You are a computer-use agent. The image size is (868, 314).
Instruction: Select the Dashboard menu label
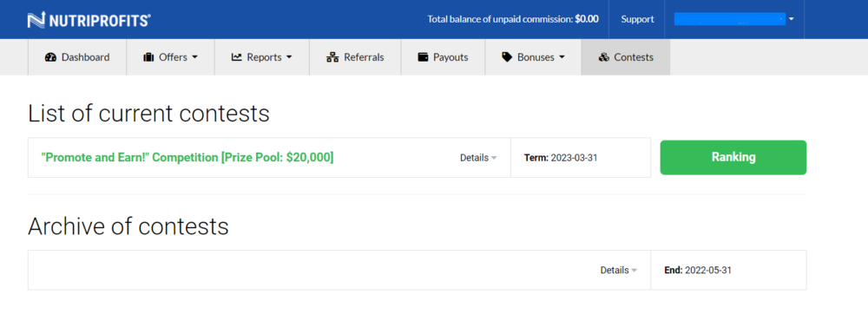point(85,57)
